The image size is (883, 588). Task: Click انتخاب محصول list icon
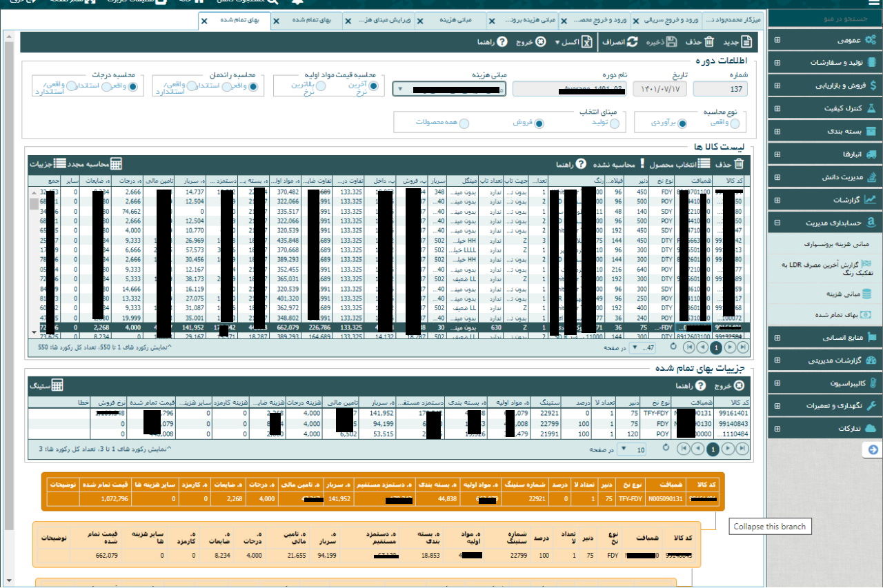coord(704,164)
